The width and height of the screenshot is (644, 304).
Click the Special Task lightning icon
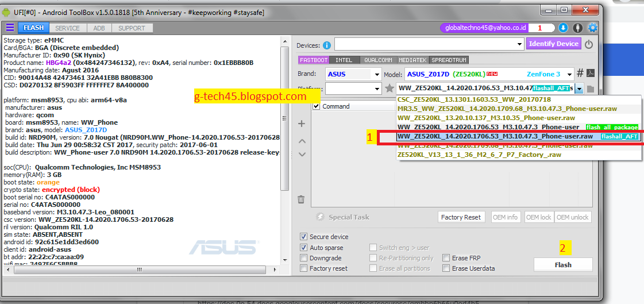(321, 217)
